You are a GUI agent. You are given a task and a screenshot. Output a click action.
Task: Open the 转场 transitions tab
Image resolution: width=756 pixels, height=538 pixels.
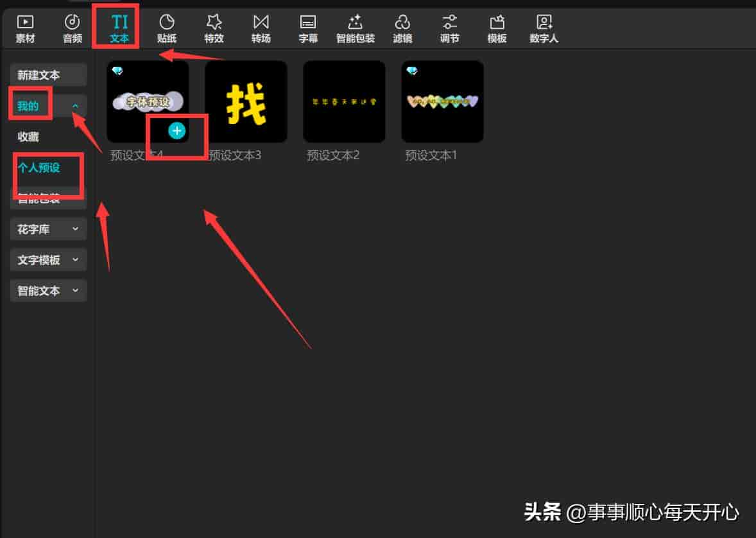[x=261, y=29]
